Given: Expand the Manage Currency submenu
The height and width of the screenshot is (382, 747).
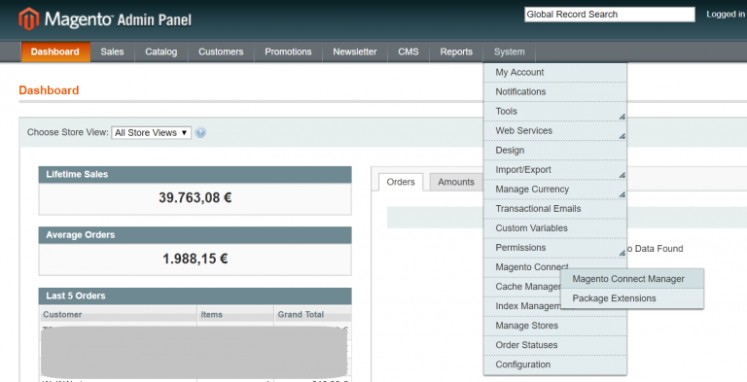Looking at the screenshot, I should 555,190.
